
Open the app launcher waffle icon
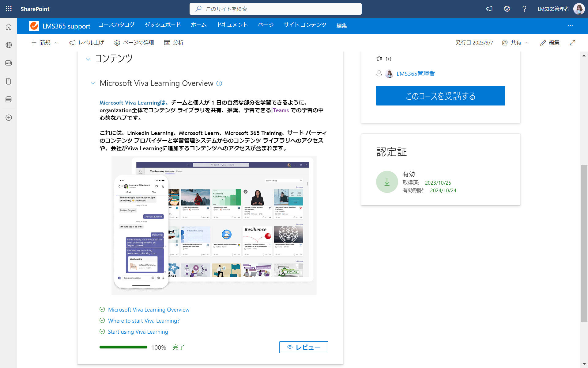coord(9,9)
